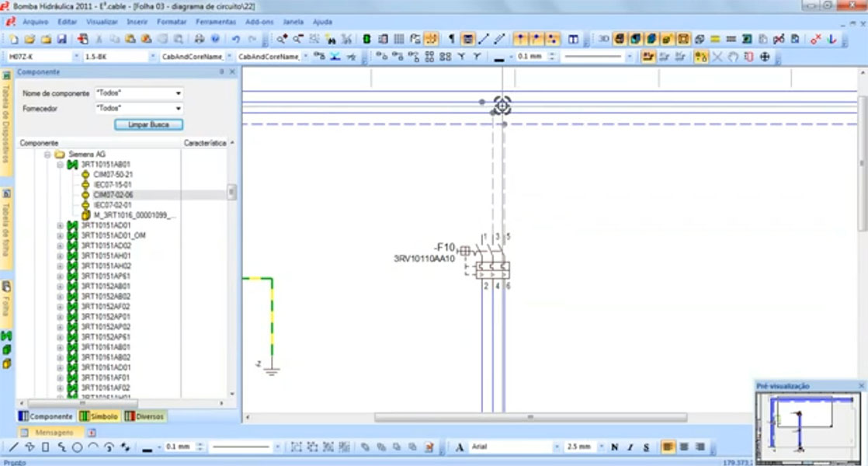Switch to Símbolo tab
868x466 pixels.
pos(99,416)
